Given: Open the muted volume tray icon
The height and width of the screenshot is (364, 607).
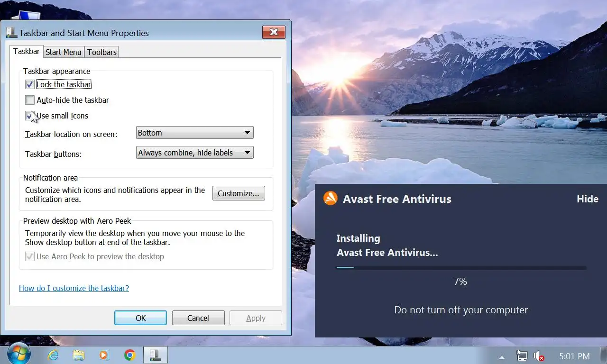Looking at the screenshot, I should click(x=538, y=356).
